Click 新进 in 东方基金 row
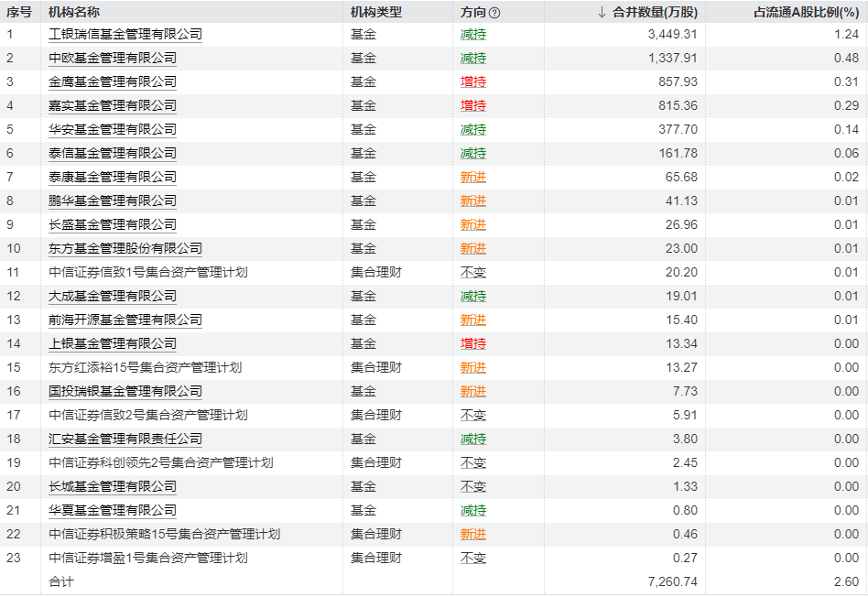The image size is (868, 597). point(473,249)
